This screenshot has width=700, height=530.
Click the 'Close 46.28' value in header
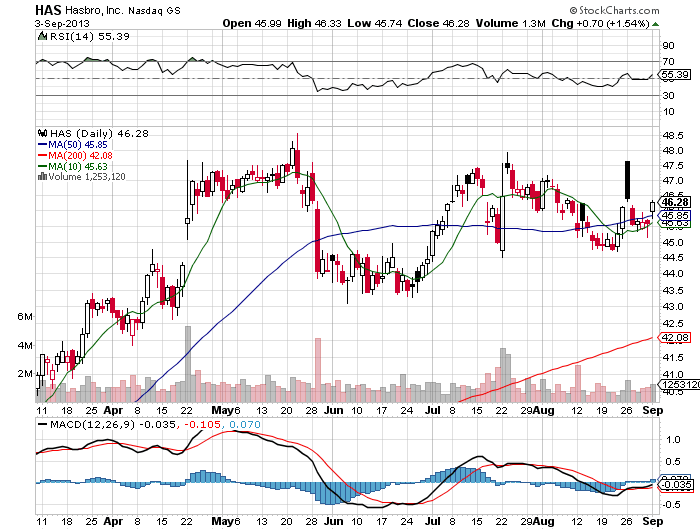click(438, 23)
